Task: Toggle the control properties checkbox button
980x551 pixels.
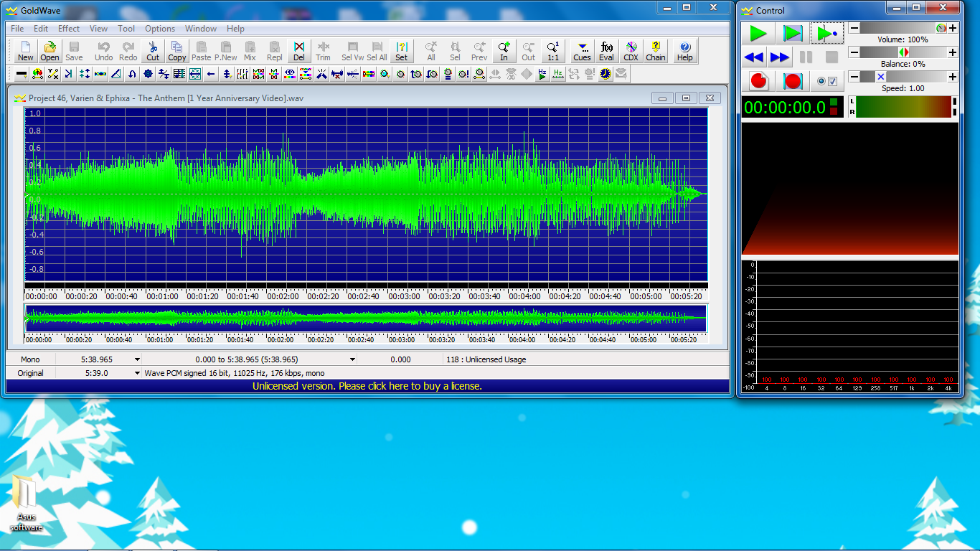Action: (827, 81)
